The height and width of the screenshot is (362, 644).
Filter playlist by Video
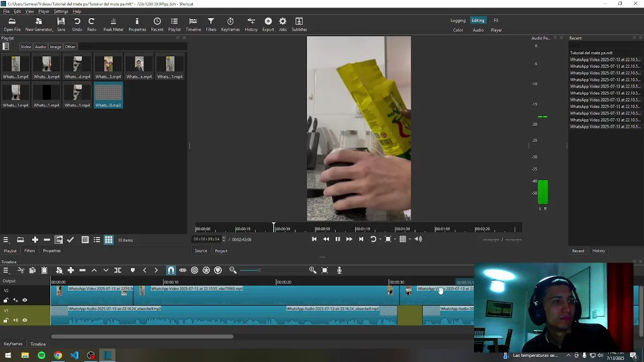tap(26, 47)
